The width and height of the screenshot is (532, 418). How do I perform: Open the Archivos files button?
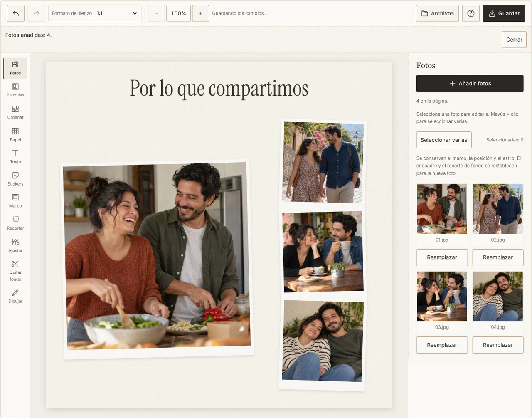(x=437, y=13)
